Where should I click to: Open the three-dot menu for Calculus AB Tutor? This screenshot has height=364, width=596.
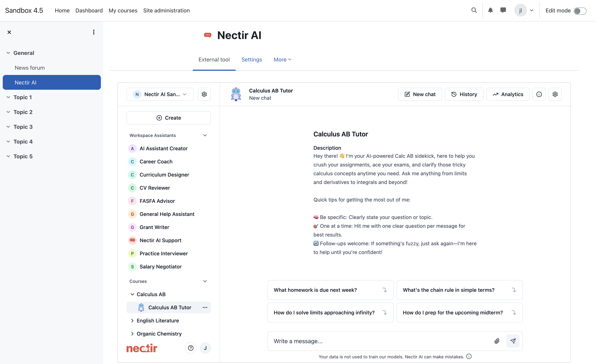point(205,307)
